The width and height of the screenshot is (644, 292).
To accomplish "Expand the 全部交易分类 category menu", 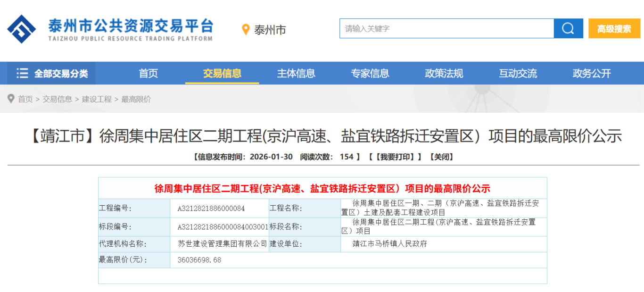I will [x=60, y=74].
